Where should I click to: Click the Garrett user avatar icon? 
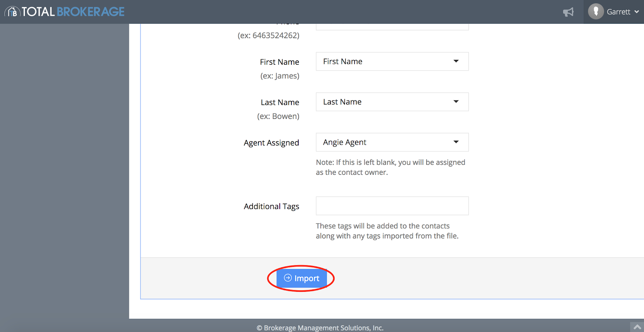point(596,12)
